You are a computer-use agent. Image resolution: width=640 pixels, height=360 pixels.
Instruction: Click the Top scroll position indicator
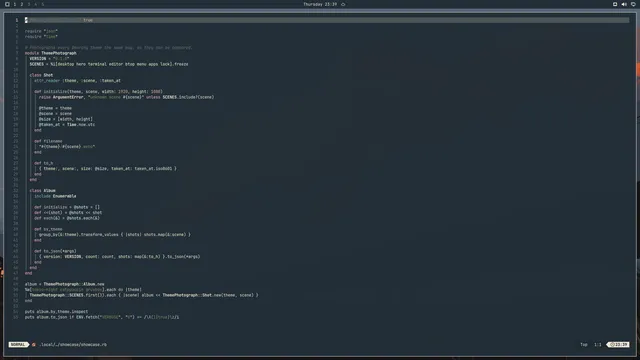(x=584, y=344)
